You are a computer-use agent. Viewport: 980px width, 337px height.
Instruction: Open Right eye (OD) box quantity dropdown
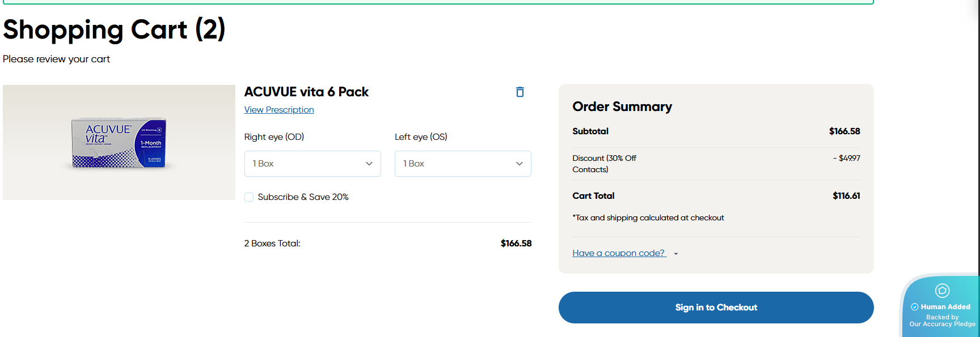[312, 164]
